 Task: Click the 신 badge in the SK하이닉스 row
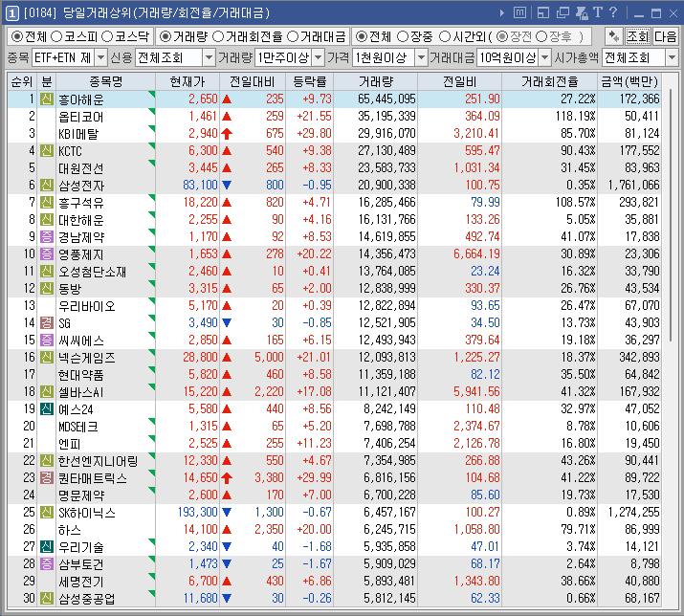47,512
